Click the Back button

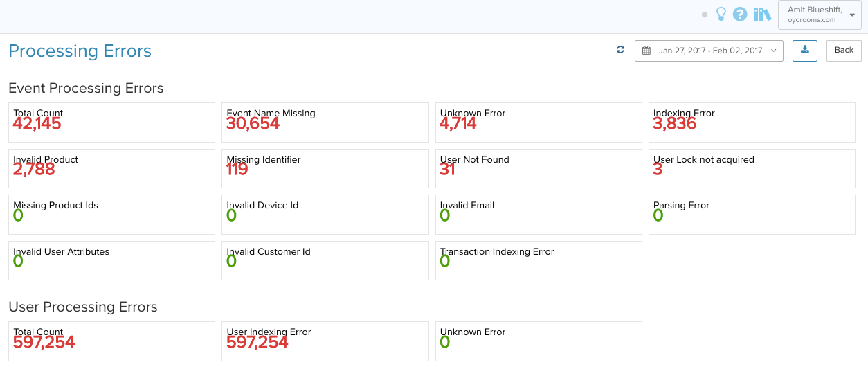click(x=844, y=51)
